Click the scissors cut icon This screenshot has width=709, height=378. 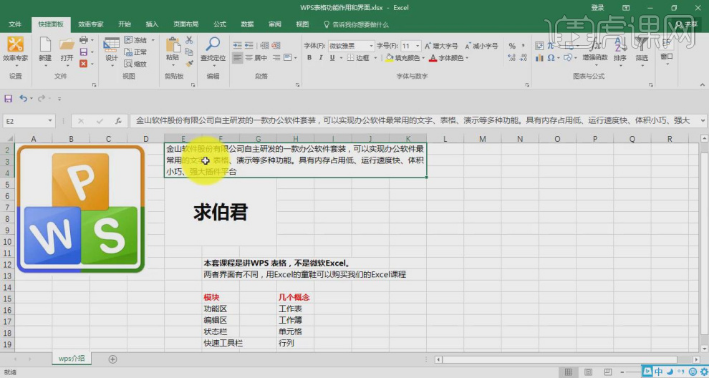(x=189, y=40)
